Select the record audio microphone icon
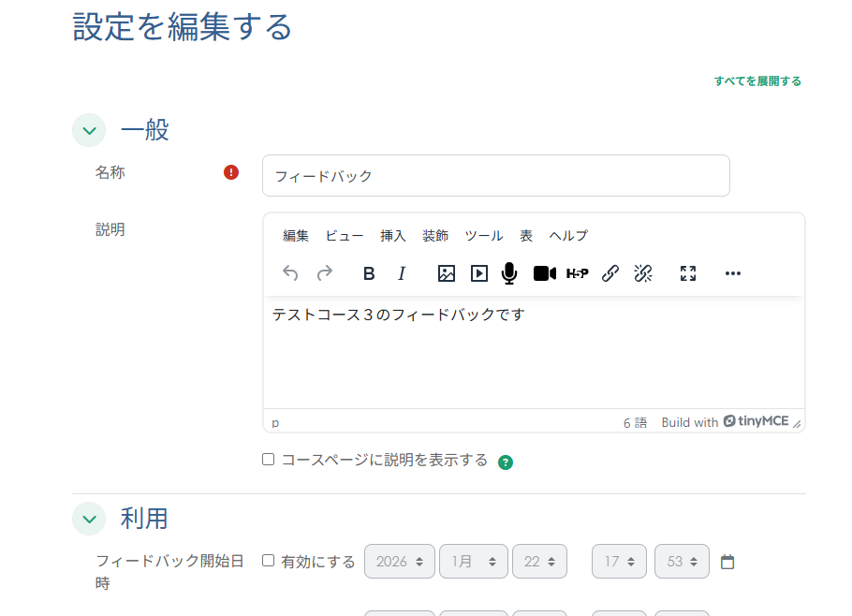 [x=510, y=273]
